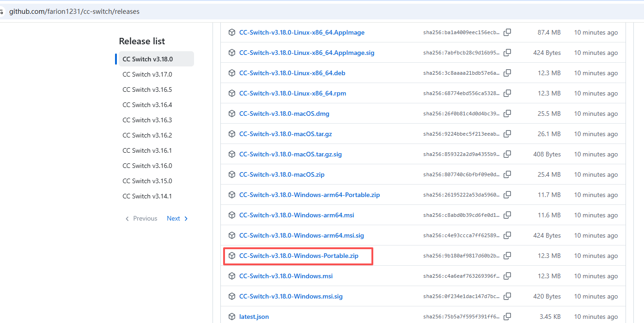
Task: Copy sha256 for Windows-arm64.msi file
Action: click(507, 215)
